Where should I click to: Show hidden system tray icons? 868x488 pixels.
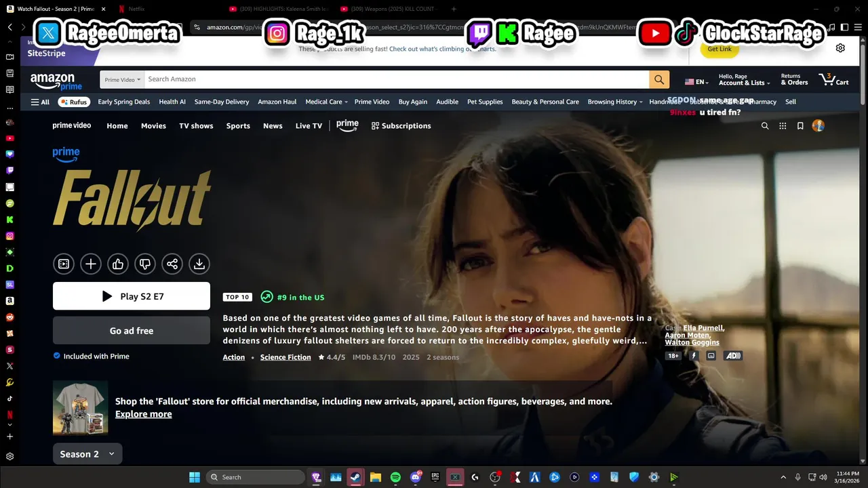point(783,477)
